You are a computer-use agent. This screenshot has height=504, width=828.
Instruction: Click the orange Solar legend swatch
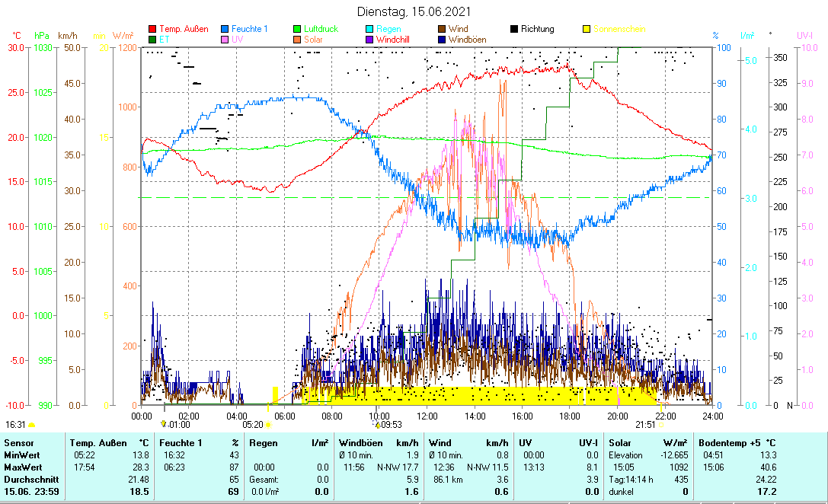click(x=297, y=40)
